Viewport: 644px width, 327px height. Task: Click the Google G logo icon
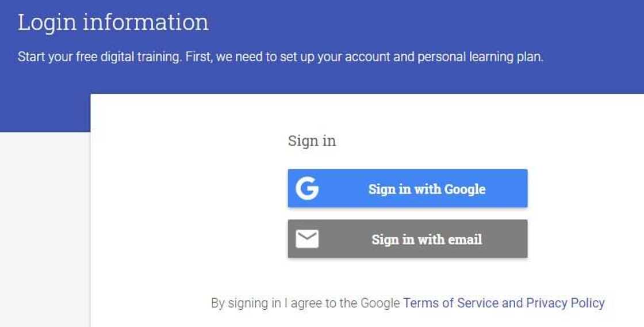[307, 188]
